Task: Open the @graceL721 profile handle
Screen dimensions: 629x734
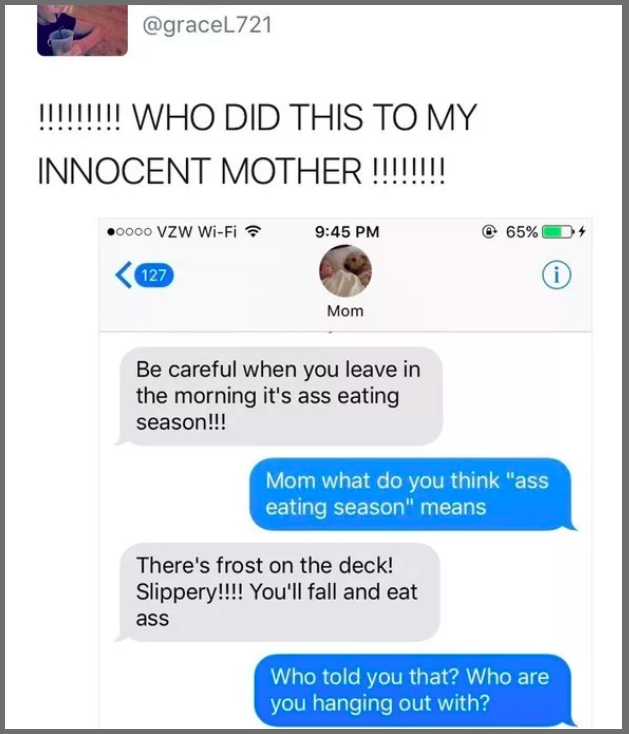Action: point(207,25)
